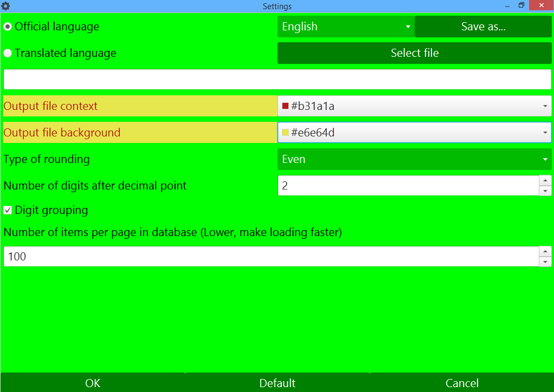554x392 pixels.
Task: Minimize the Settings window
Action: tap(507, 6)
